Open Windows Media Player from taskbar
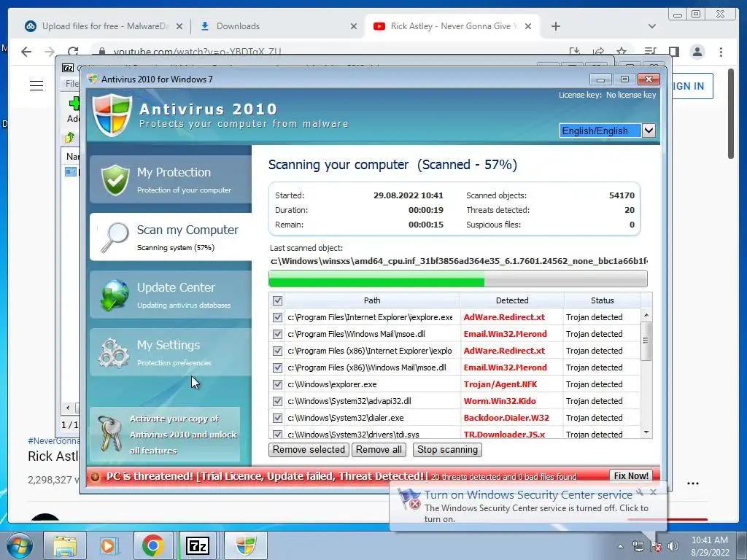Screen dimensions: 747x560 (x=108, y=545)
